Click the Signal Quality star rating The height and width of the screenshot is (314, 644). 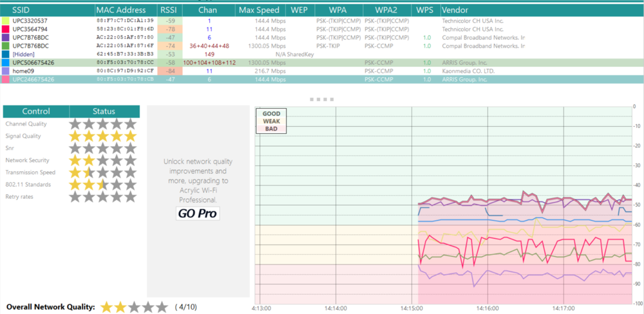[x=103, y=136]
